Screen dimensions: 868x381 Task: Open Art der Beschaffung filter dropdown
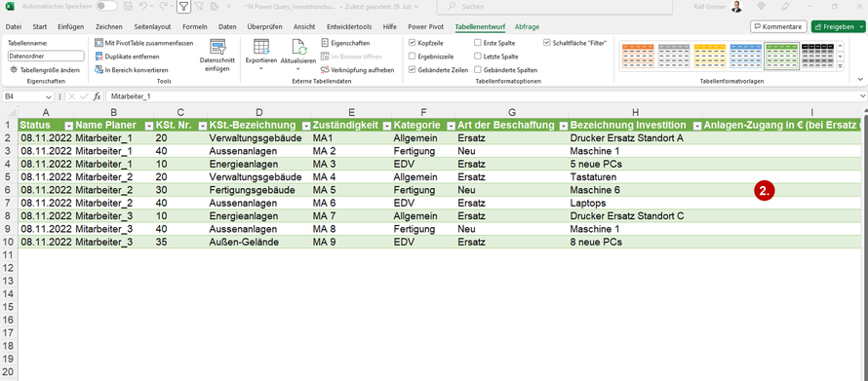pos(564,126)
